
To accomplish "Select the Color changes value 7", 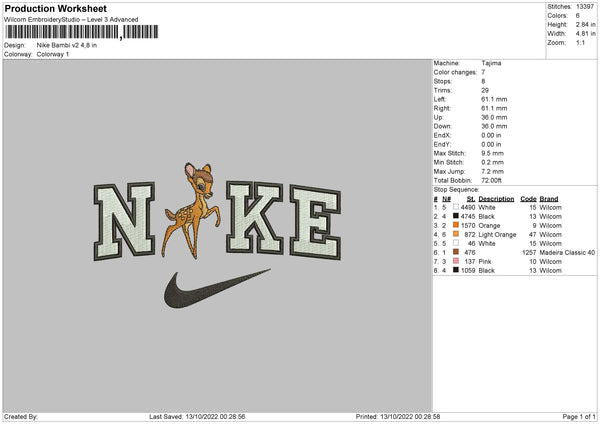I will (483, 72).
